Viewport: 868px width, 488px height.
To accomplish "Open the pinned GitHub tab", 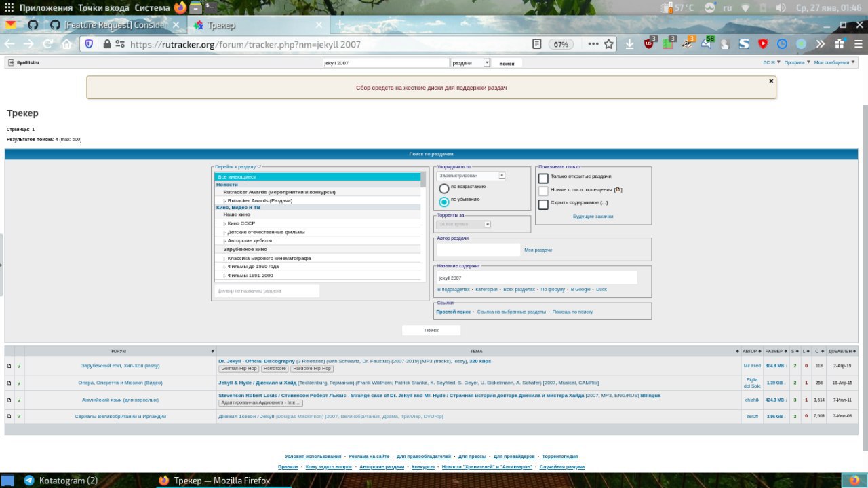I will pyautogui.click(x=33, y=25).
